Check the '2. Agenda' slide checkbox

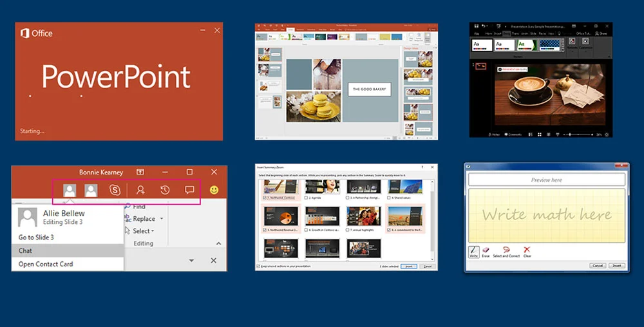point(306,198)
